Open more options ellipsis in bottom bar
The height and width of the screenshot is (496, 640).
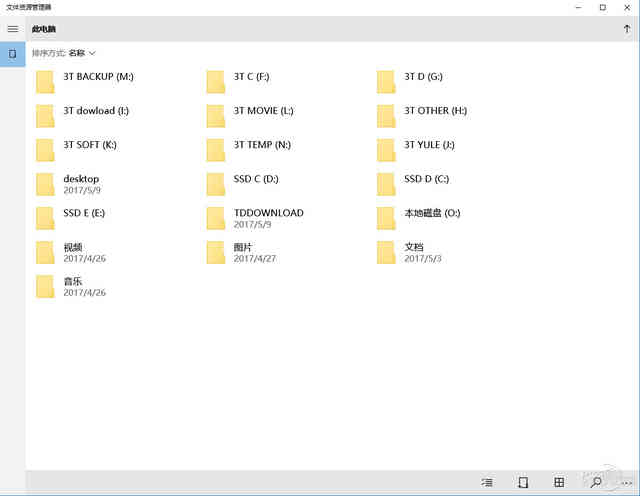(x=627, y=483)
